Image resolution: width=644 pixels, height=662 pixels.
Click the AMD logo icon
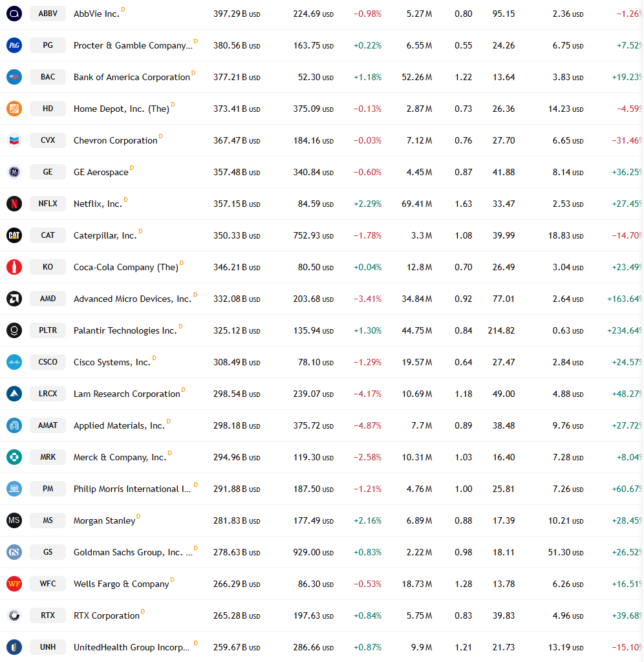point(14,299)
